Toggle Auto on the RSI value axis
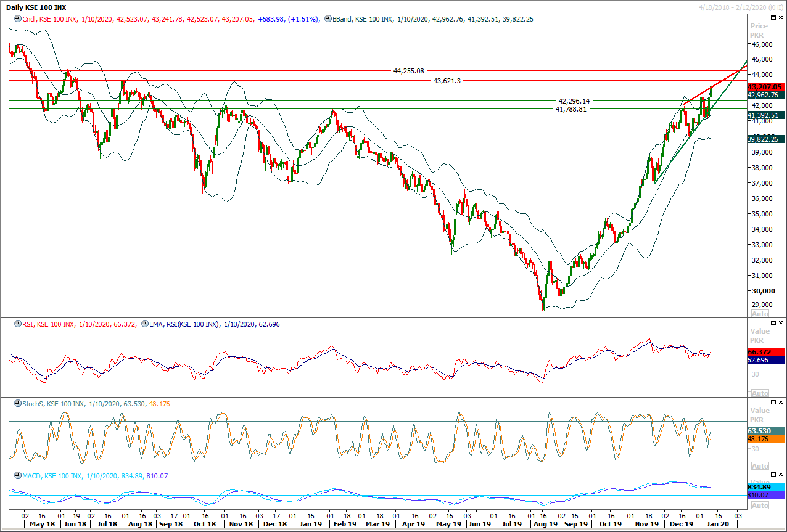This screenshot has width=787, height=532. point(760,393)
